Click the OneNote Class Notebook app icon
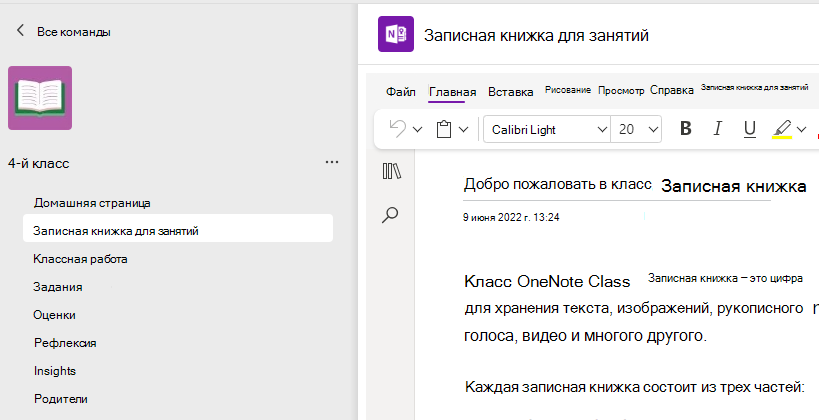The width and height of the screenshot is (819, 420). (x=396, y=34)
